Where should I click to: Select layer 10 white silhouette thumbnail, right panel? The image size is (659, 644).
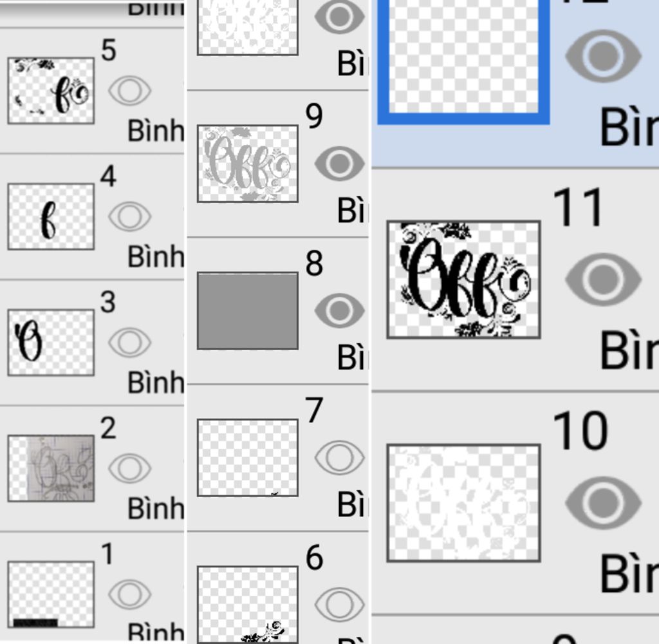coord(463,503)
